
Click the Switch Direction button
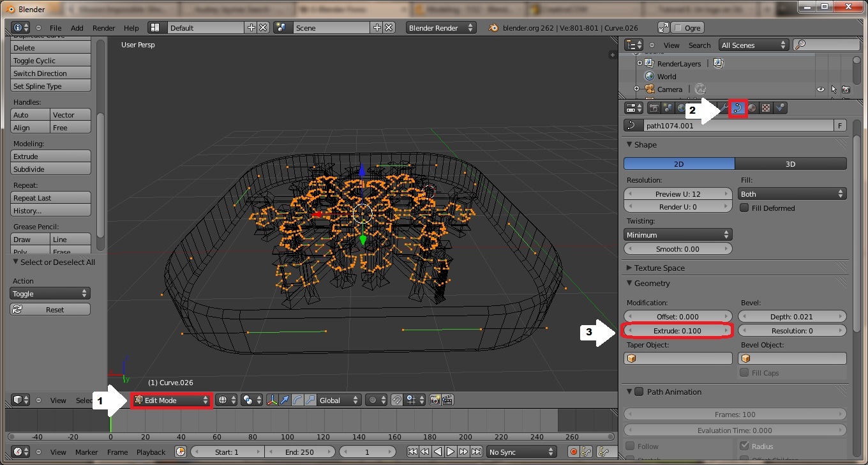[50, 73]
